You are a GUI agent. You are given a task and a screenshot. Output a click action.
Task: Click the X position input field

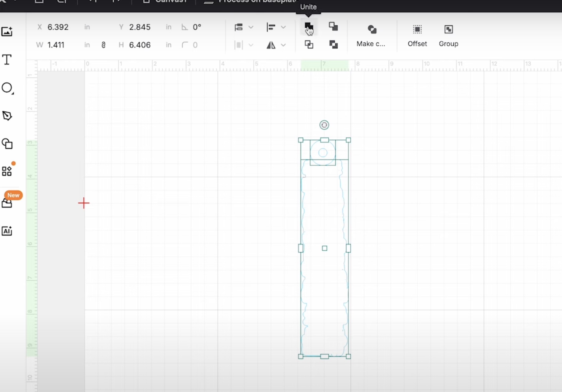click(58, 27)
